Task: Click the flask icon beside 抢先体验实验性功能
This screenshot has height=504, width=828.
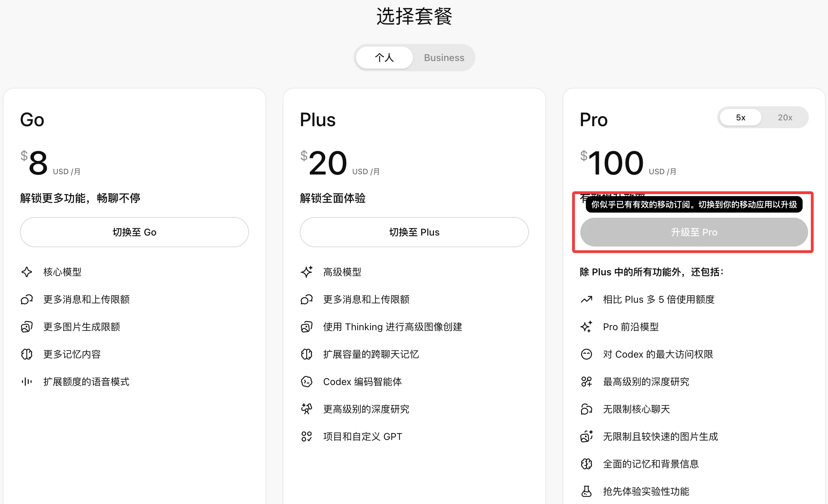Action: click(587, 491)
